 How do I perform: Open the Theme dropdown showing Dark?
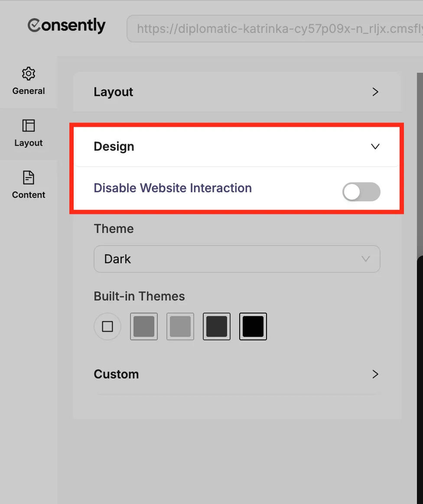(237, 258)
